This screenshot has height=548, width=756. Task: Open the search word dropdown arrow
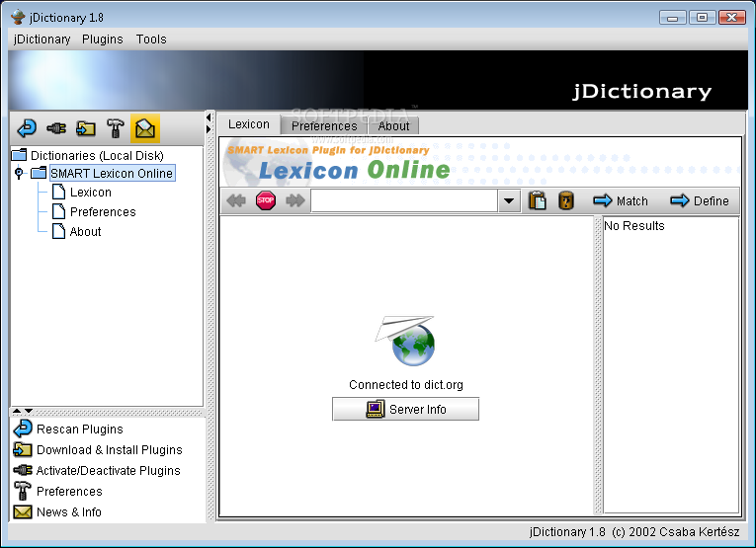(509, 200)
